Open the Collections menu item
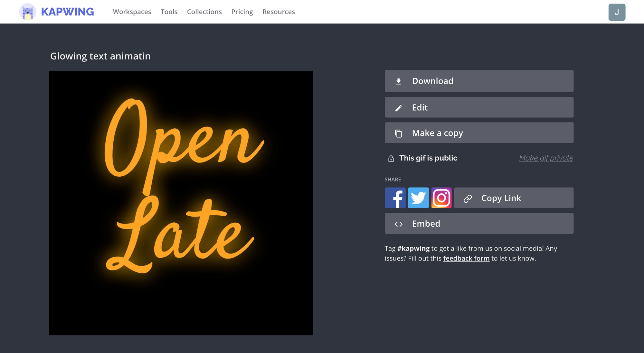Screen dimensions: 644x353 pyautogui.click(x=204, y=12)
